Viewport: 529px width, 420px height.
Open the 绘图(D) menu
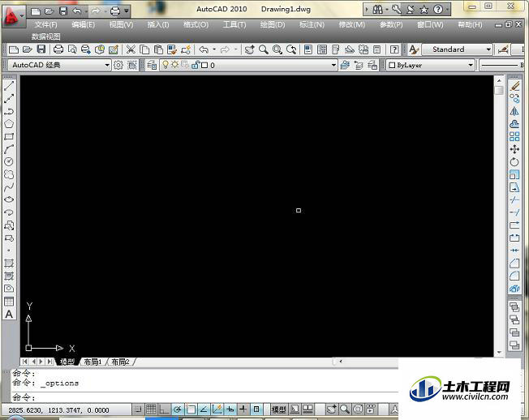pyautogui.click(x=273, y=24)
